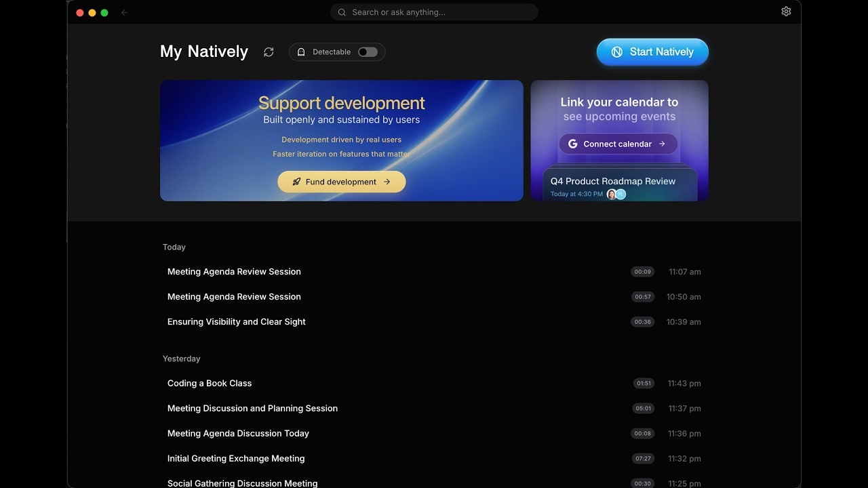The image size is (868, 488).
Task: Click the 10:39 am timestamp
Action: [684, 322]
